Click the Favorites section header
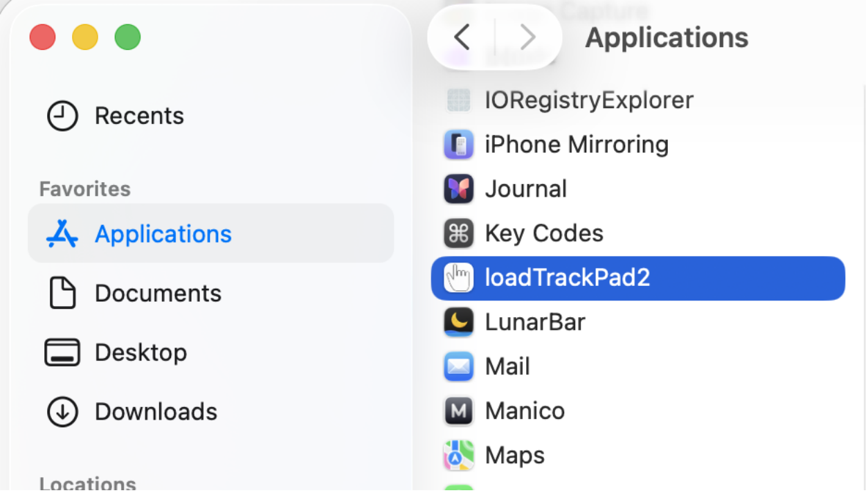This screenshot has width=868, height=493. pyautogui.click(x=84, y=189)
